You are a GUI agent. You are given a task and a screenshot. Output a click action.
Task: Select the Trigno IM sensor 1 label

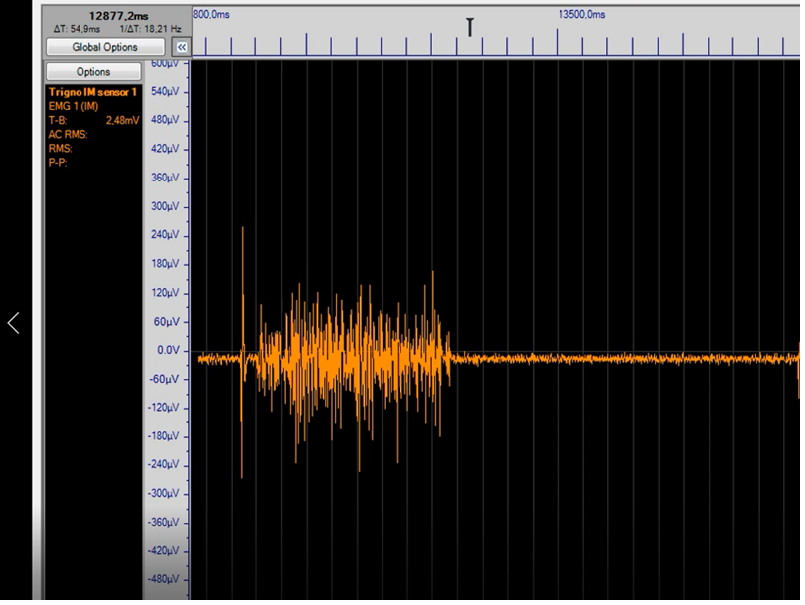93,92
